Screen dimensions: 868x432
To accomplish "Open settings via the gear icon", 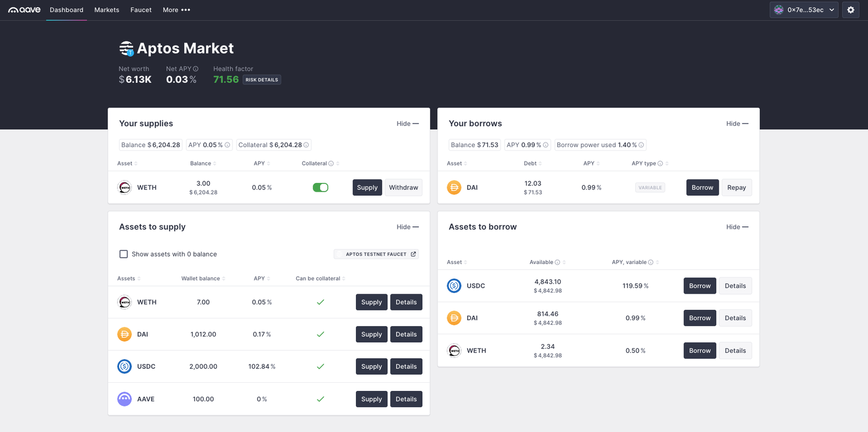I will (850, 10).
